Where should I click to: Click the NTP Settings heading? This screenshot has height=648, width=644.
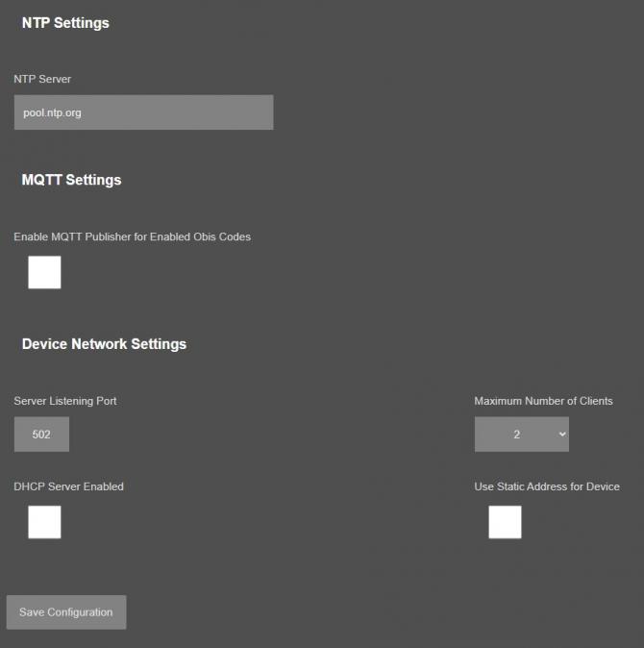click(65, 23)
